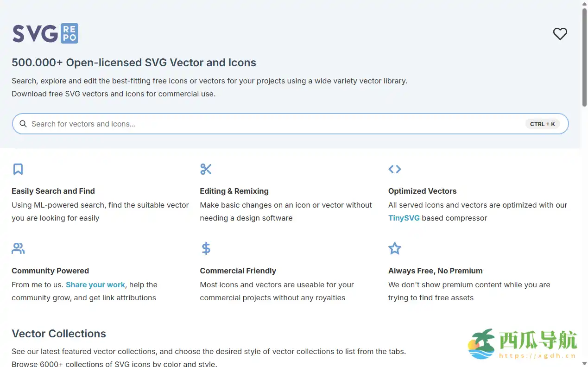Click the 西瓜导航 watermark logo
588x367 pixels.
click(x=522, y=344)
